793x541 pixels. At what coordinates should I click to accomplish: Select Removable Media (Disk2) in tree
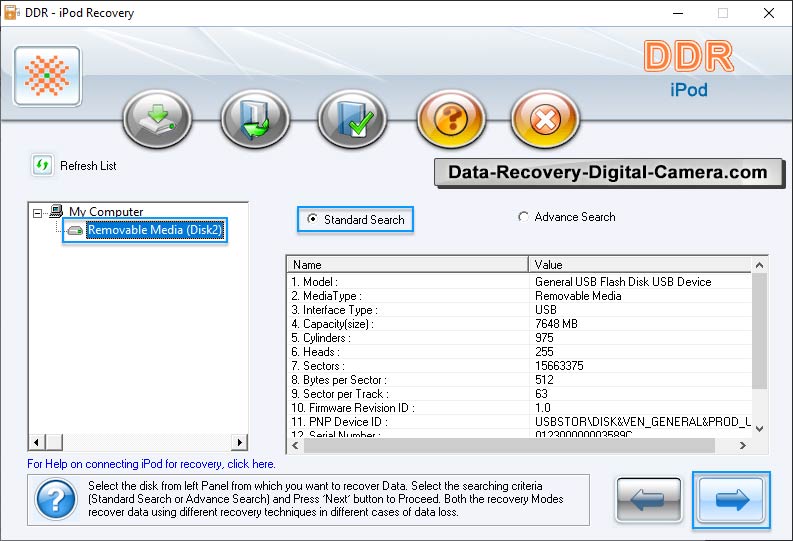(155, 230)
